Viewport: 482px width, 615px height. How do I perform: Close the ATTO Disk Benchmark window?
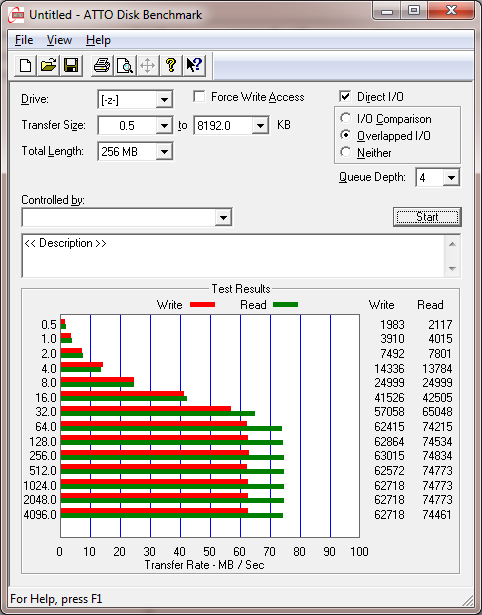(x=451, y=11)
